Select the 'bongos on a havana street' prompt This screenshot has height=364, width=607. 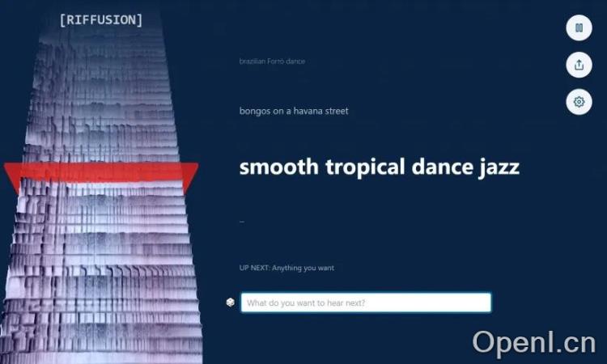tap(294, 111)
